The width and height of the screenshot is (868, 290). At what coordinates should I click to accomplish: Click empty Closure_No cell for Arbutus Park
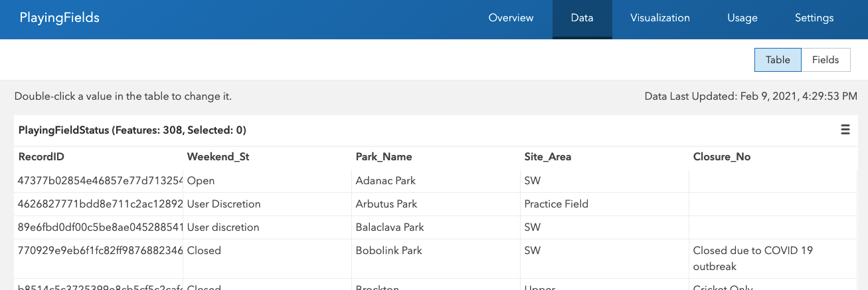pyautogui.click(x=773, y=204)
